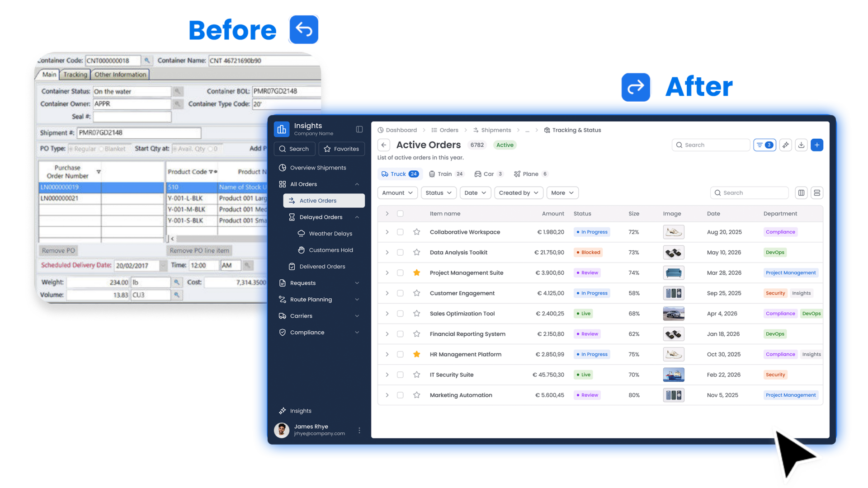Open the Amount filter dropdown

[397, 193]
